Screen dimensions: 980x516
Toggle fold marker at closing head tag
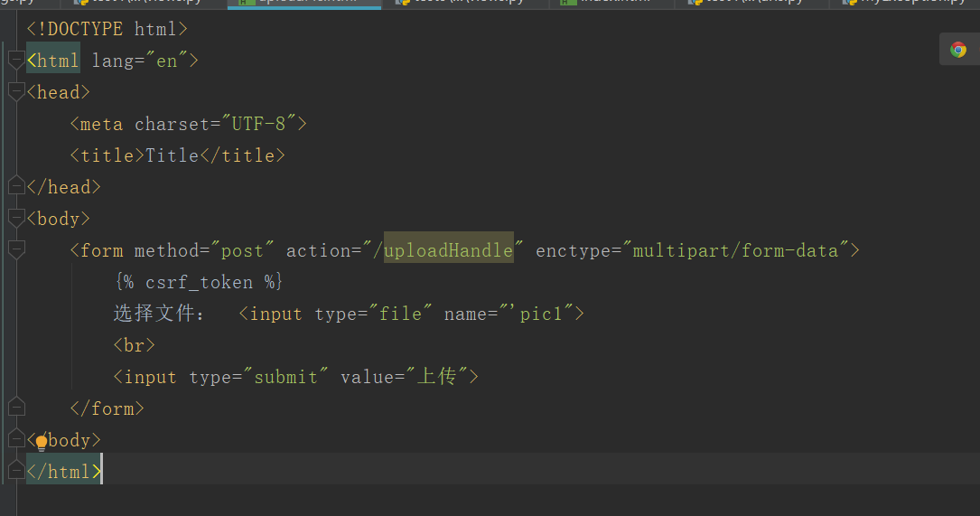pos(16,186)
